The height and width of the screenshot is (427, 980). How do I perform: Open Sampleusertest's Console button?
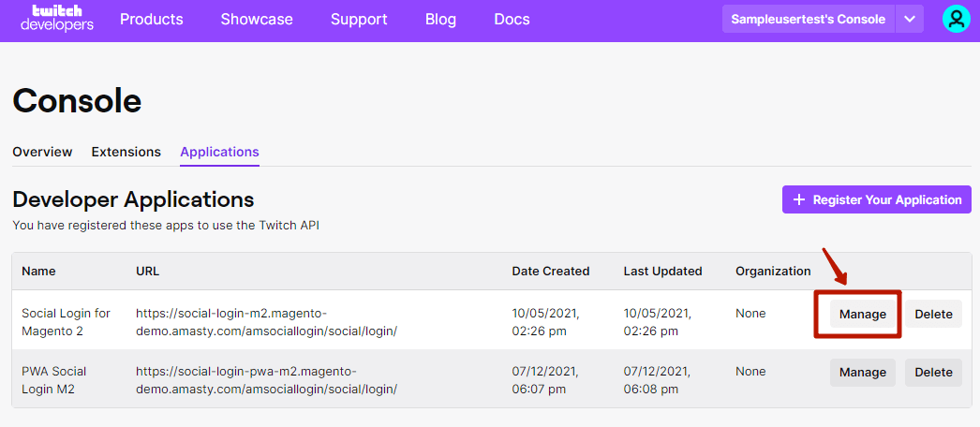[x=809, y=20]
